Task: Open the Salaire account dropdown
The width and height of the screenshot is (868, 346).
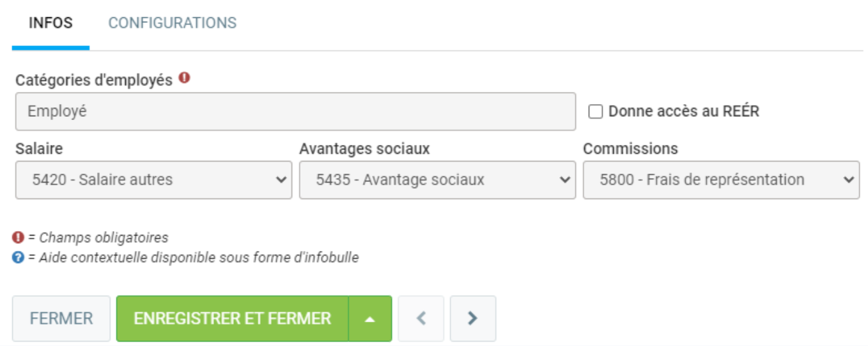Action: coord(153,180)
